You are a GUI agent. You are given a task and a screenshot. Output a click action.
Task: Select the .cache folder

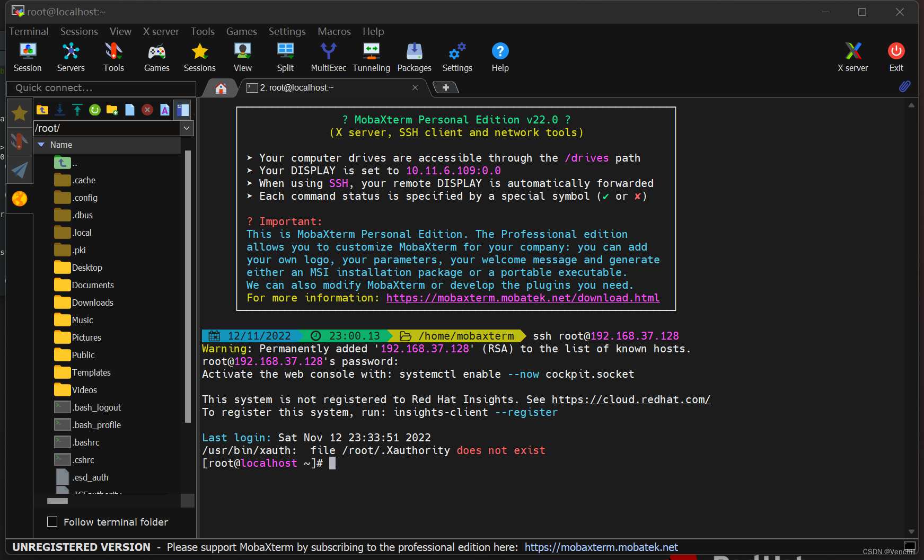point(75,180)
